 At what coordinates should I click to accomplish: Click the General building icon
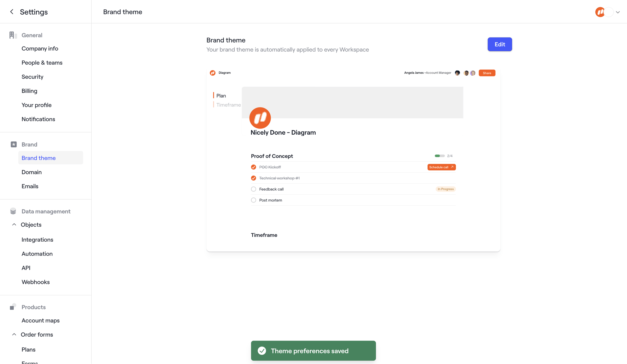click(x=13, y=35)
